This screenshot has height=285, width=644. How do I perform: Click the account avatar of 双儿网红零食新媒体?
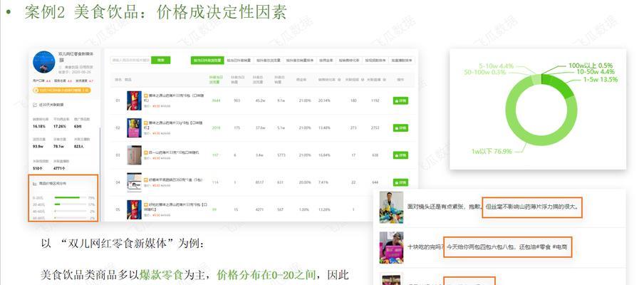[44, 62]
